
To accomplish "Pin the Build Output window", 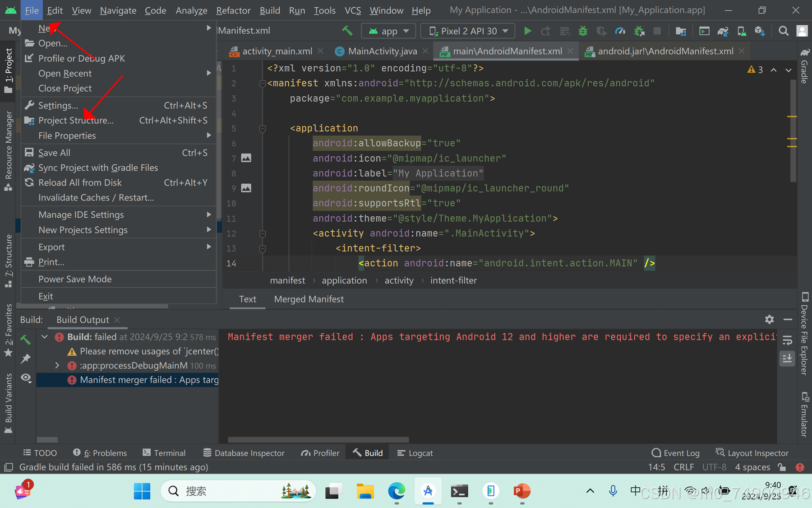I will click(26, 358).
